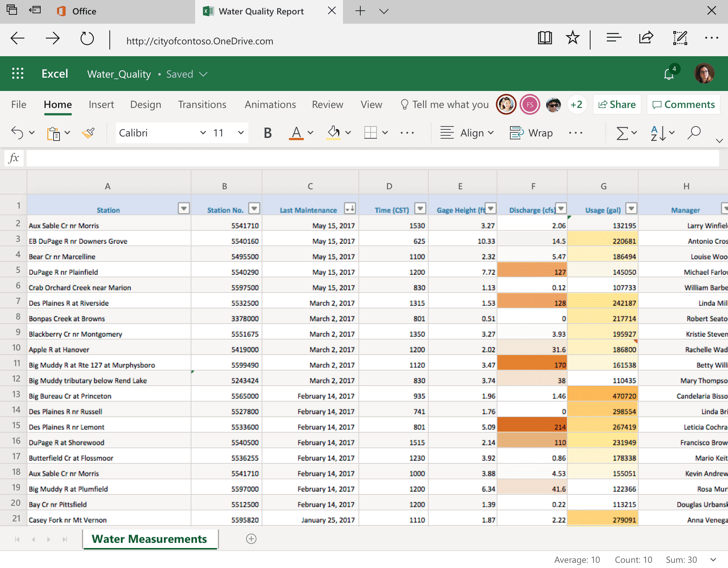Image resolution: width=728 pixels, height=568 pixels.
Task: Open the Comments pane button
Action: (683, 105)
